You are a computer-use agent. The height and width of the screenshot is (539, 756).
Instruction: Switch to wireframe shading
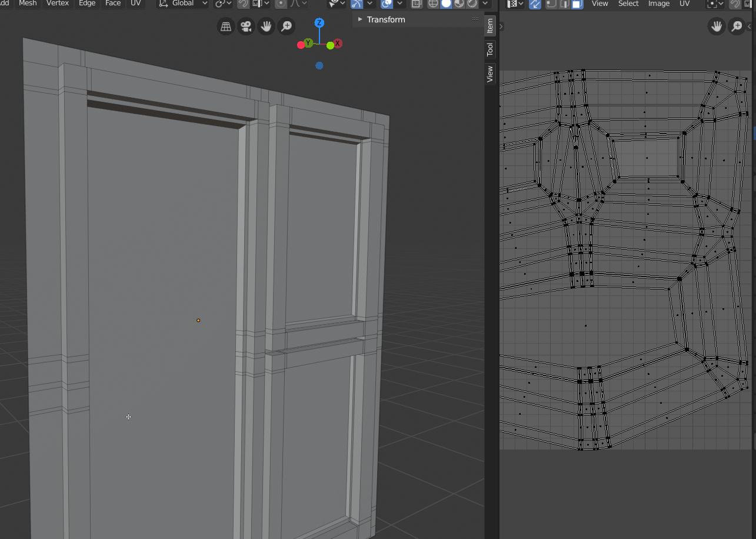[x=433, y=4]
